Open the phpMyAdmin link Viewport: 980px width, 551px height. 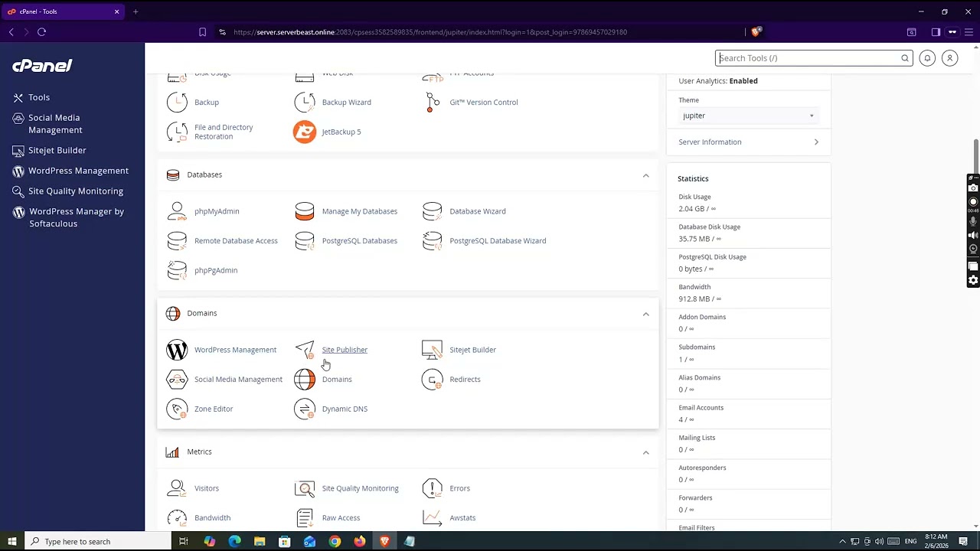(217, 211)
